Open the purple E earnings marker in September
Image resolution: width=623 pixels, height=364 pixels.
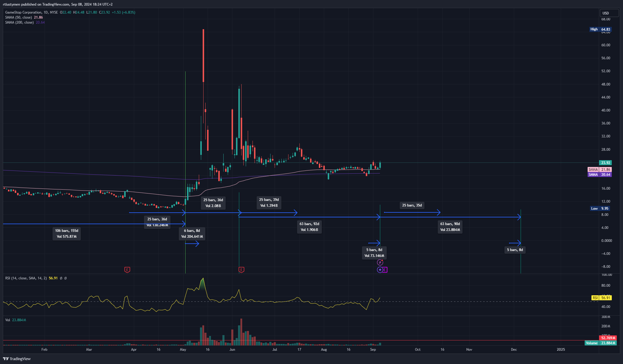(385, 270)
